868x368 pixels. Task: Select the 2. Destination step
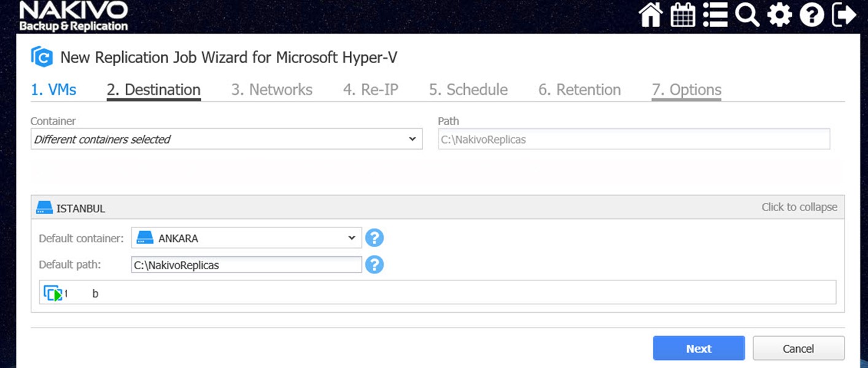[x=153, y=90]
